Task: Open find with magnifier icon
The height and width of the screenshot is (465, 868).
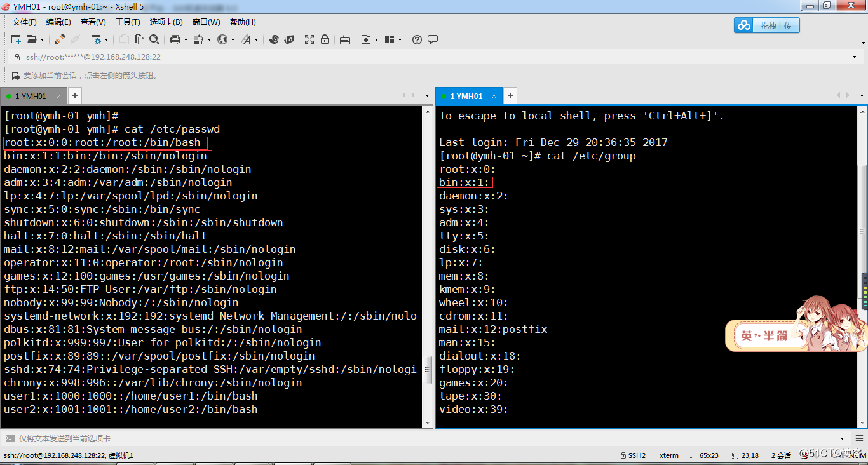Action: pyautogui.click(x=154, y=39)
